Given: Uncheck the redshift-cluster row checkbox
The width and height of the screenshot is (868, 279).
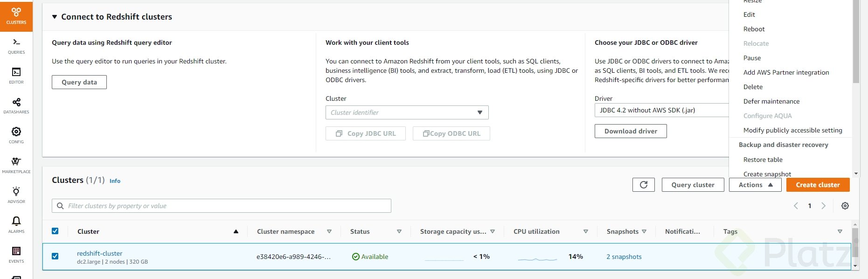Looking at the screenshot, I should click(55, 256).
